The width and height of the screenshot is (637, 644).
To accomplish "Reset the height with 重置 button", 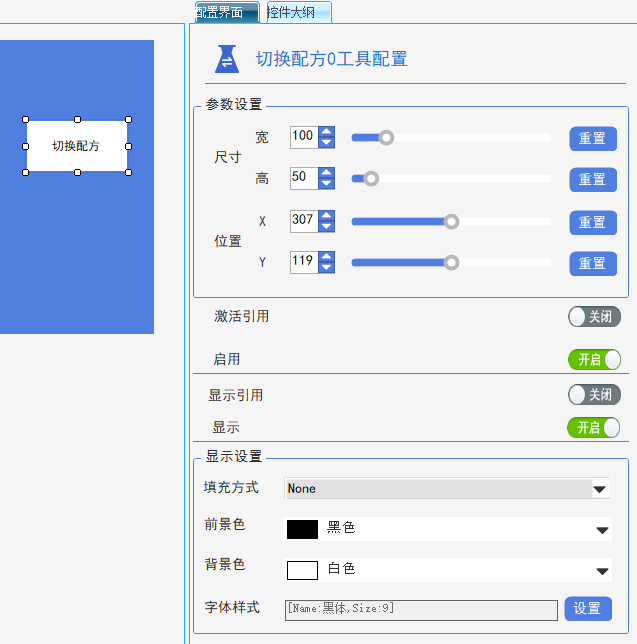I will click(x=593, y=179).
